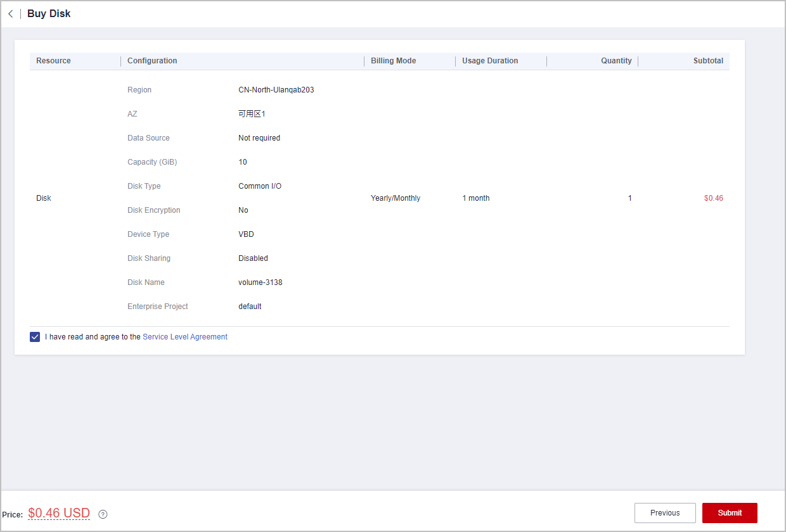This screenshot has width=786, height=532.
Task: Click the Resource column header
Action: tap(53, 61)
